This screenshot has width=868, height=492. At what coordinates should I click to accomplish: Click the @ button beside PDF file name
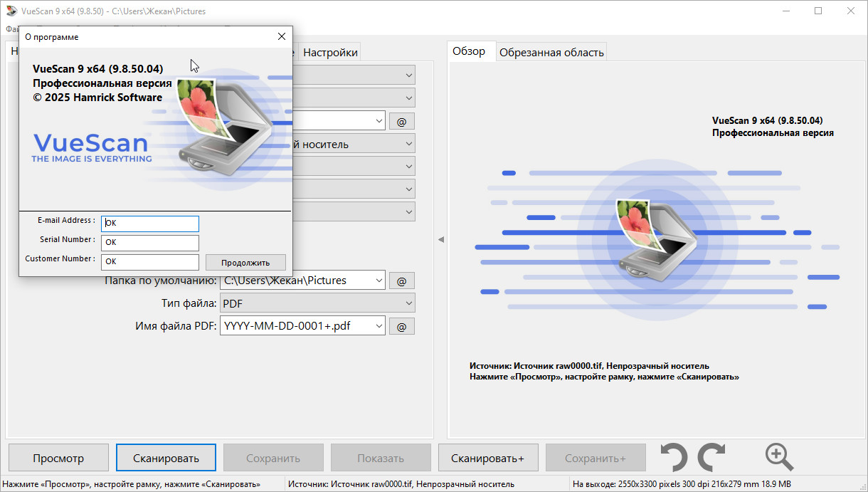[401, 326]
